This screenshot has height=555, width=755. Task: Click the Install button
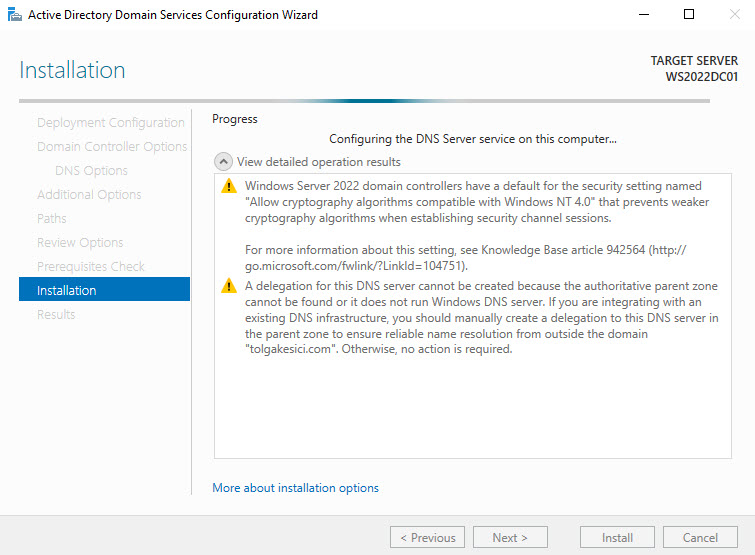pos(617,537)
